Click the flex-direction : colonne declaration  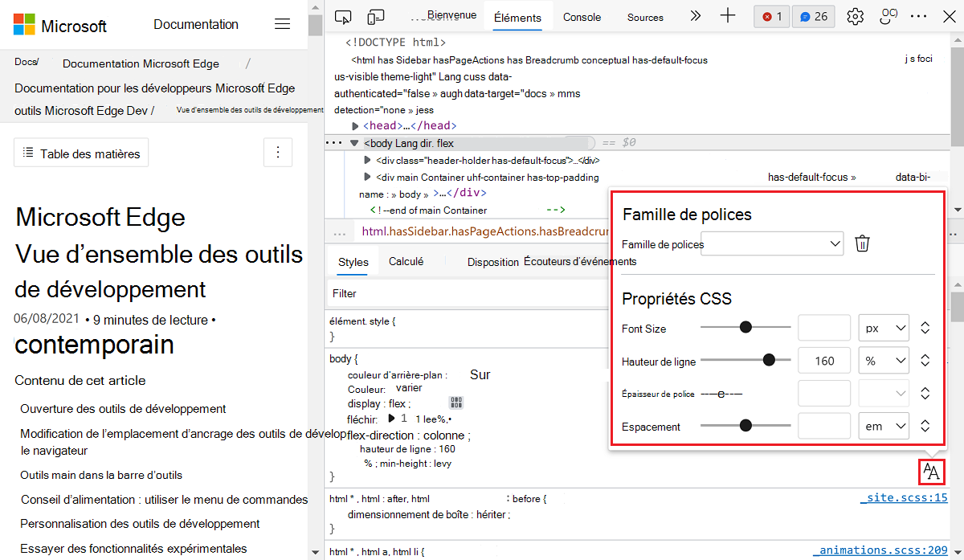pyautogui.click(x=409, y=435)
